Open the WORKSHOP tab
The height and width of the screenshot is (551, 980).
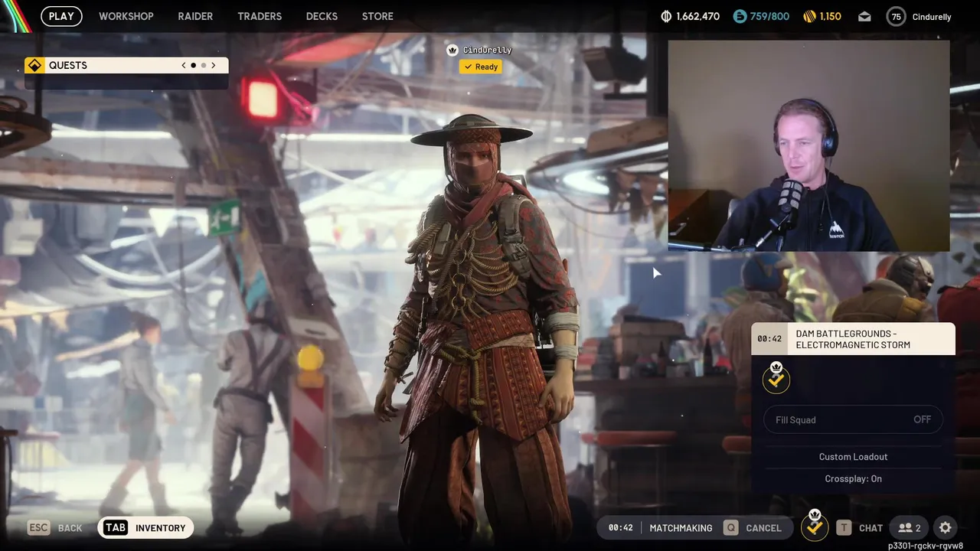126,16
